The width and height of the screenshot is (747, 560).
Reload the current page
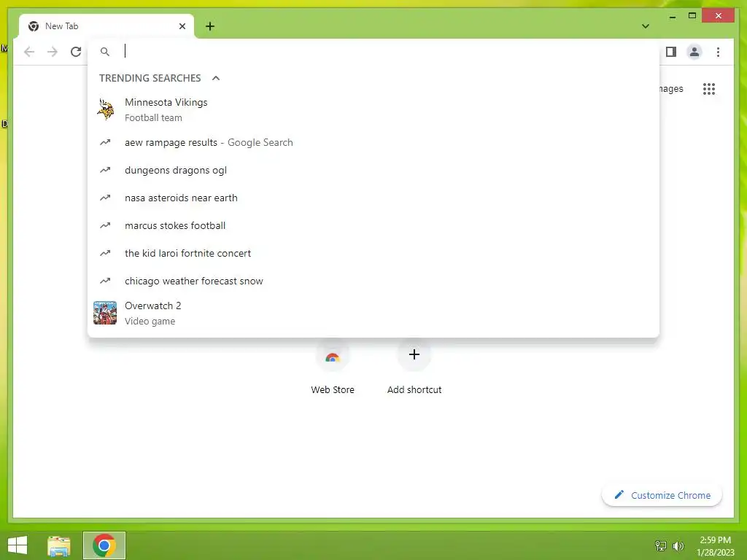[76, 52]
